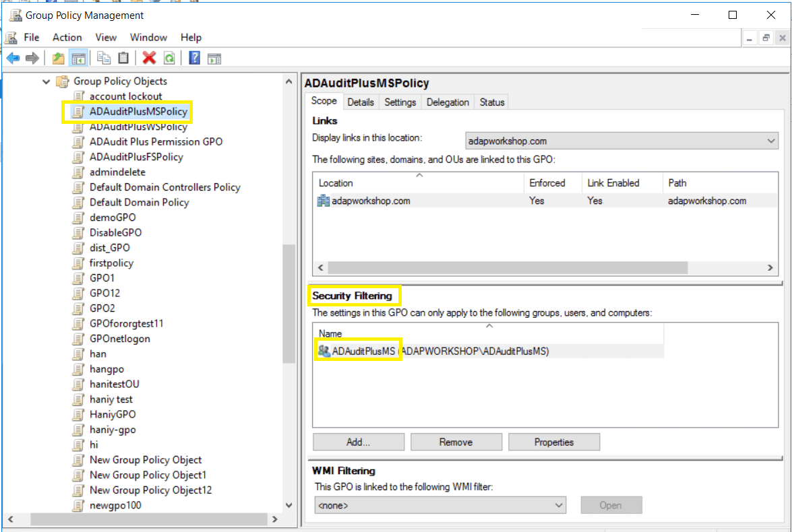
Task: Click the Group Policy Management title bar icon
Action: (16, 15)
